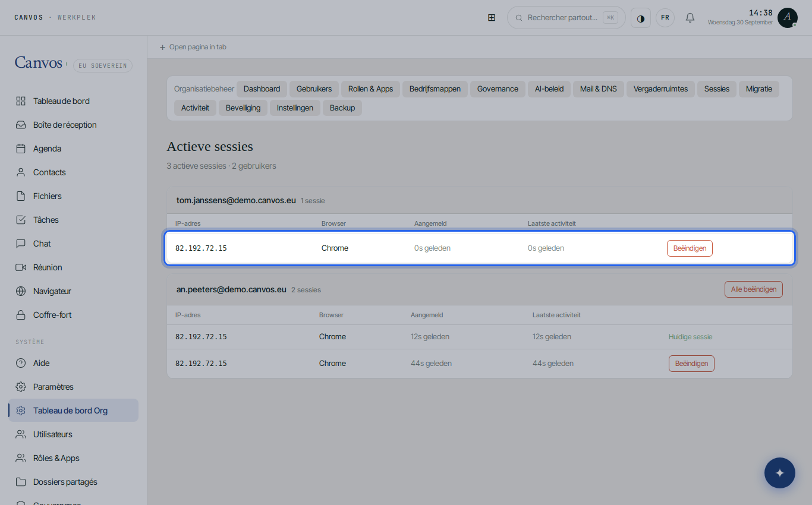The height and width of the screenshot is (505, 812).
Task: Toggle the dark/light contrast theme icon
Action: tap(641, 18)
